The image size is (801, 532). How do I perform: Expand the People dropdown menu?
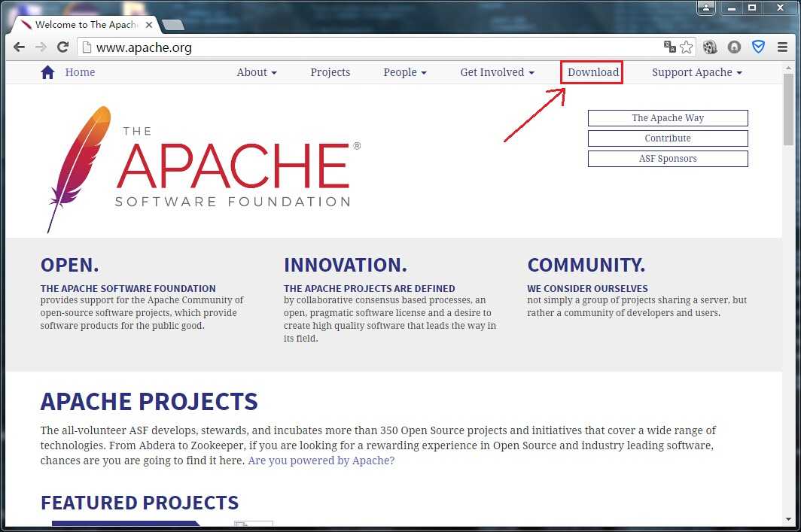[x=404, y=72]
